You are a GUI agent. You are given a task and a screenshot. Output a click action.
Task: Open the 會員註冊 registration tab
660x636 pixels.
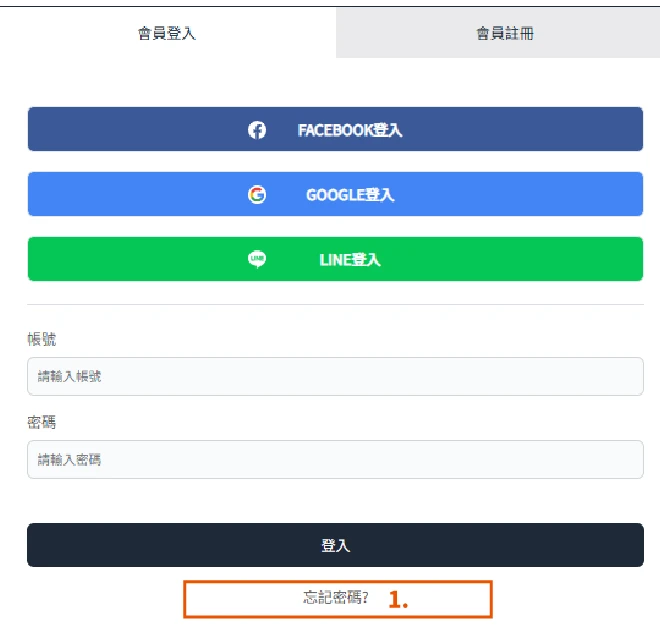[505, 33]
